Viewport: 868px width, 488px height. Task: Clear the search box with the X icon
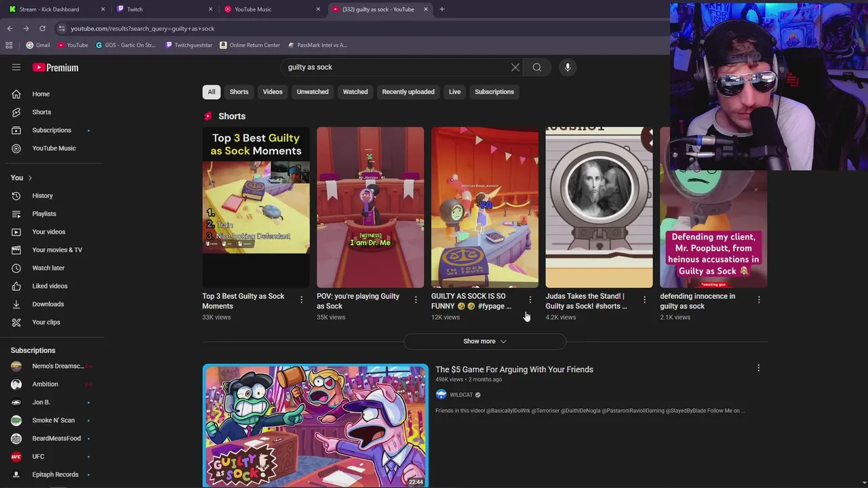515,67
